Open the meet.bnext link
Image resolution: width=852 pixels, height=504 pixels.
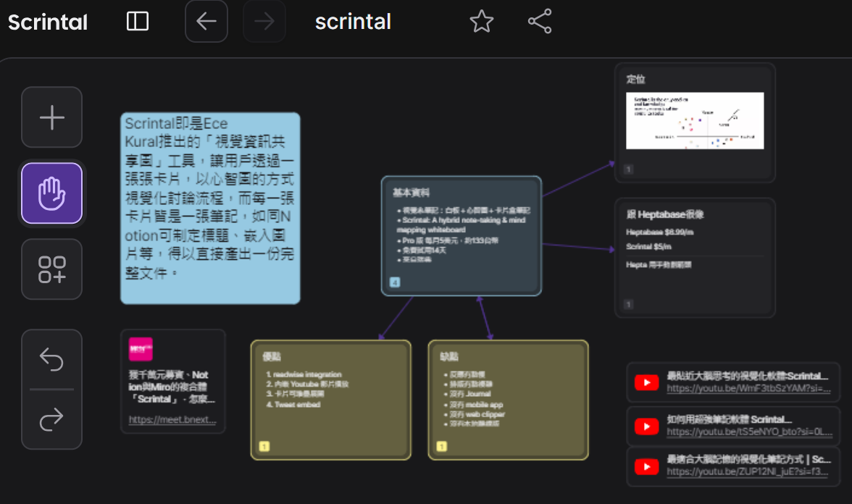point(172,419)
